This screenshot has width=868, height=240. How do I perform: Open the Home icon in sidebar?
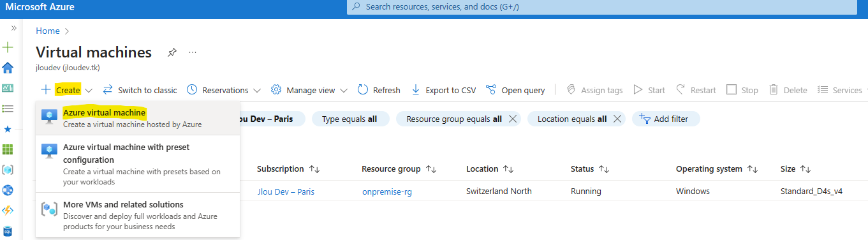coord(8,68)
